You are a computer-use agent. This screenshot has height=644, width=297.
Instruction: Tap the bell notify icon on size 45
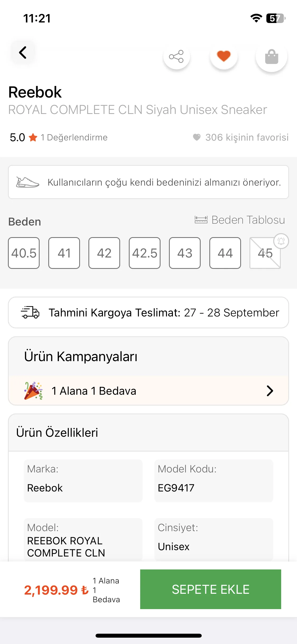click(281, 241)
